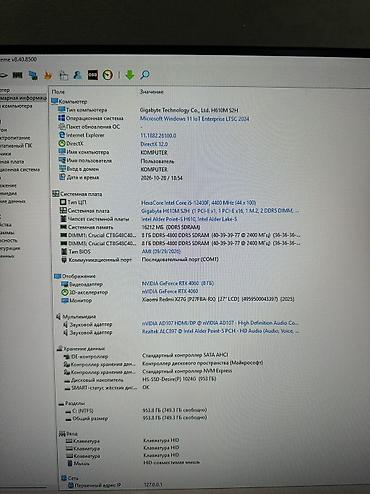Click the icon beside Видеоадаптер
This screenshot has width=370, height=494.
65,284
